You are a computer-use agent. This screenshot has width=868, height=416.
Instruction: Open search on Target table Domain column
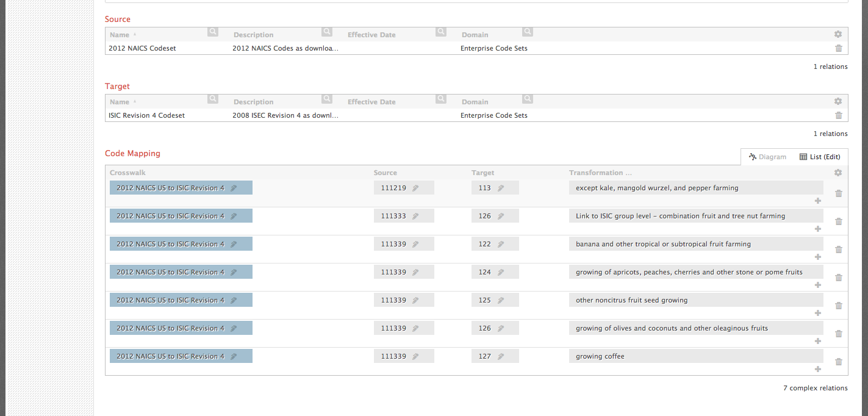(x=528, y=99)
